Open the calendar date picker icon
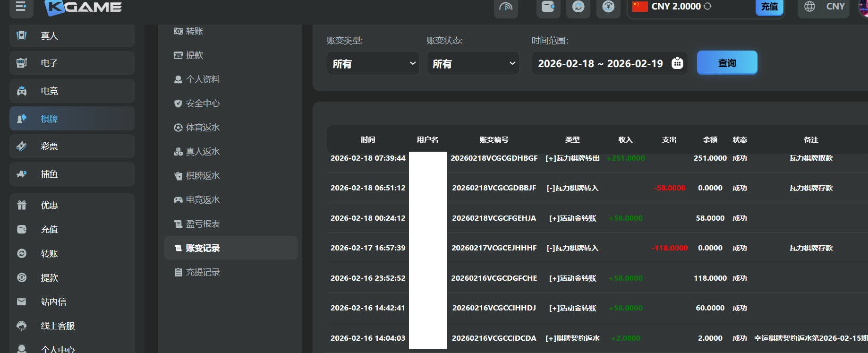The image size is (868, 353). (x=677, y=63)
